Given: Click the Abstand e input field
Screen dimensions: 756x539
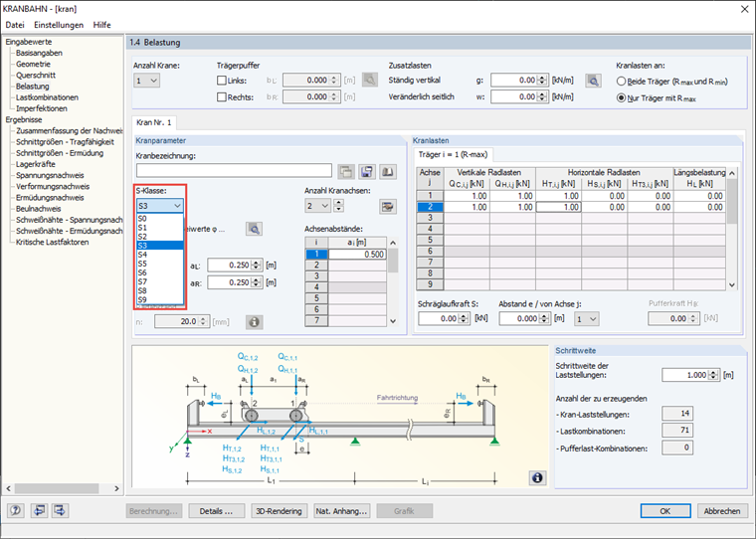Looking at the screenshot, I should click(524, 318).
